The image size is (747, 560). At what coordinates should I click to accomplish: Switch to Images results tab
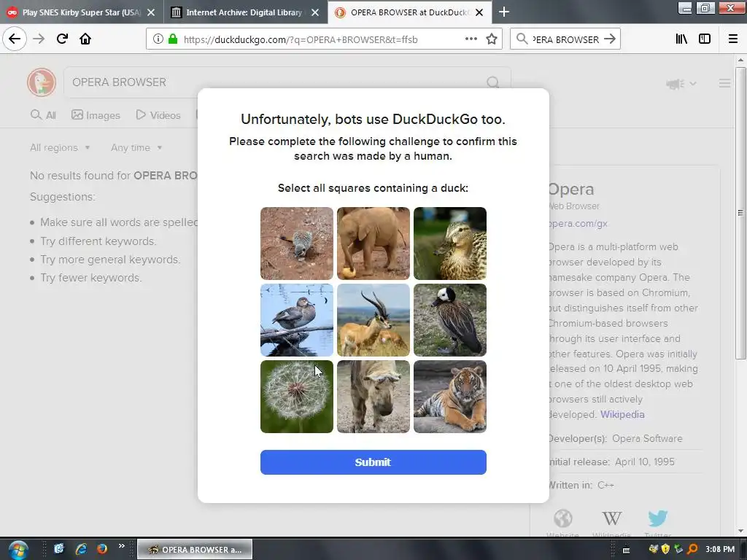point(96,115)
